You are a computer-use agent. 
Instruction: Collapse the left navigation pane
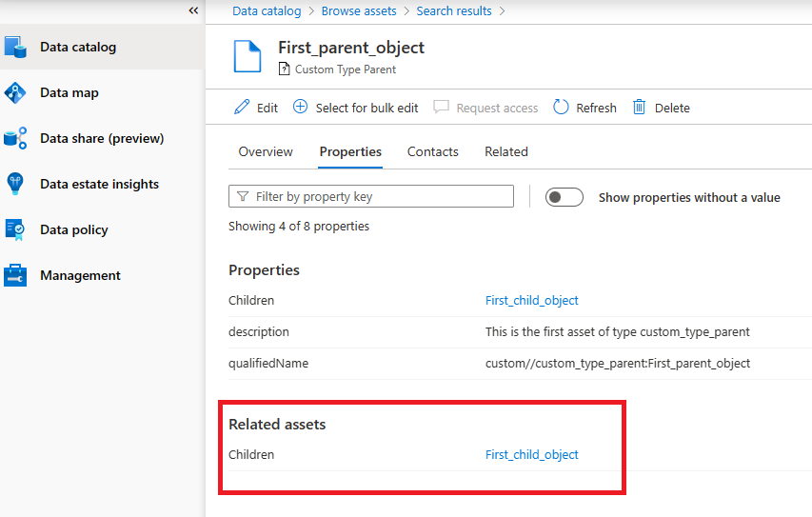pyautogui.click(x=193, y=10)
